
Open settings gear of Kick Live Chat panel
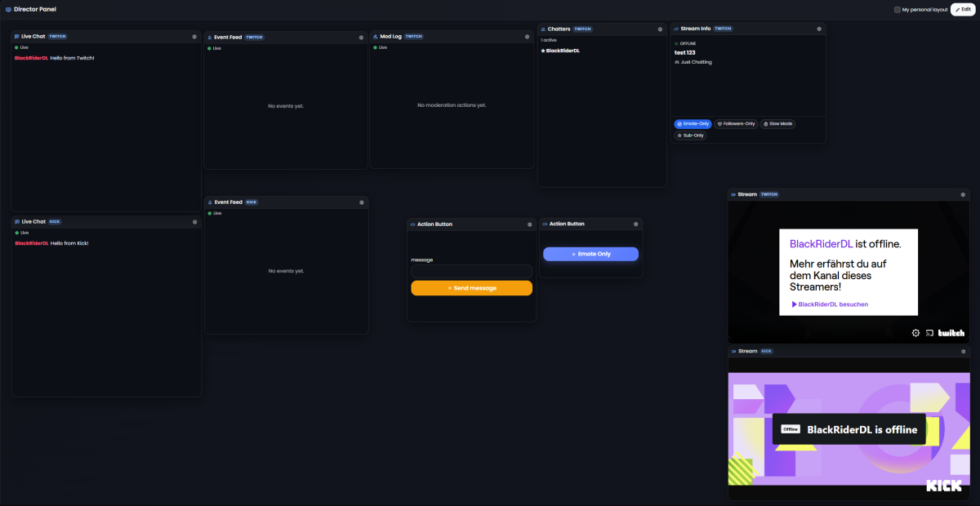pyautogui.click(x=194, y=222)
